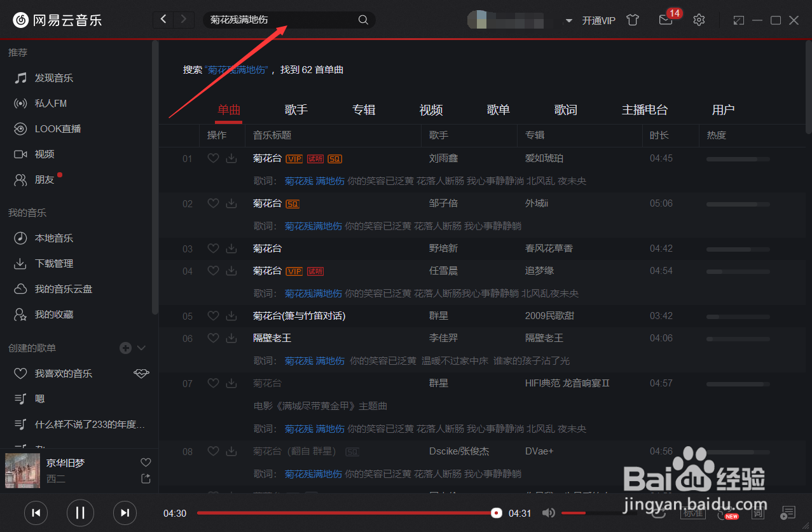Share the playing song 京华旧梦
The image size is (812, 532).
tap(146, 478)
